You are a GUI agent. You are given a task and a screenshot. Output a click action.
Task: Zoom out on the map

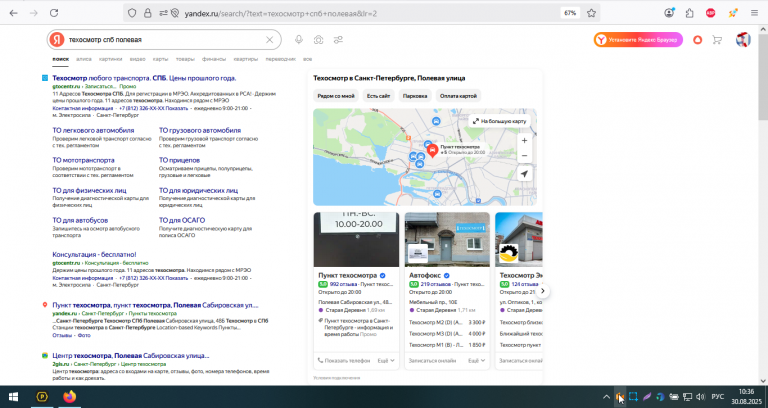click(524, 156)
